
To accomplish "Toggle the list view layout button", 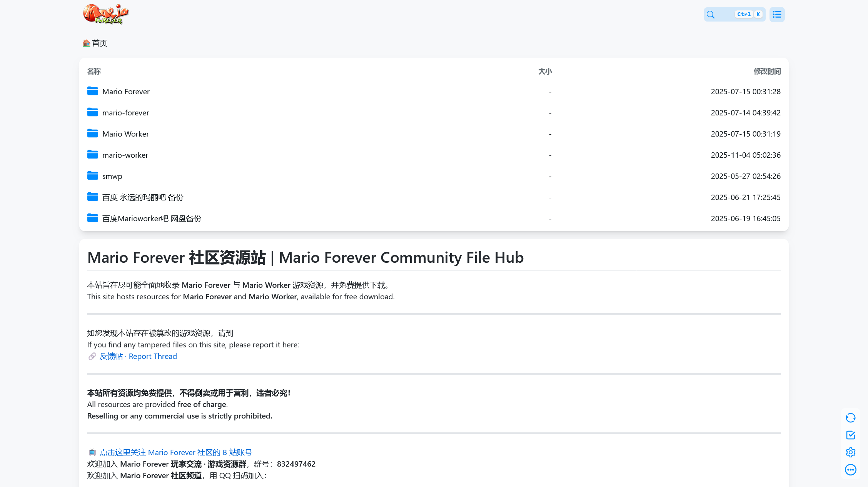I will 777,14.
